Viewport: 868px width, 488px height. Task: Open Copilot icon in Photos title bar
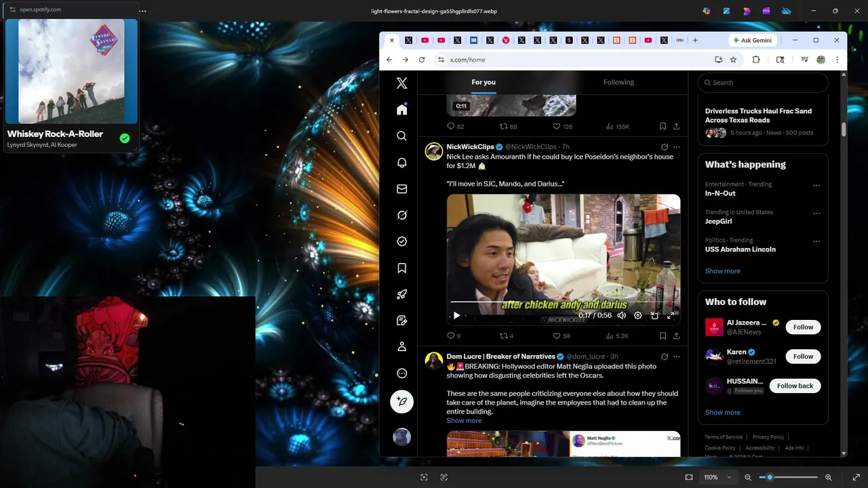tap(707, 11)
